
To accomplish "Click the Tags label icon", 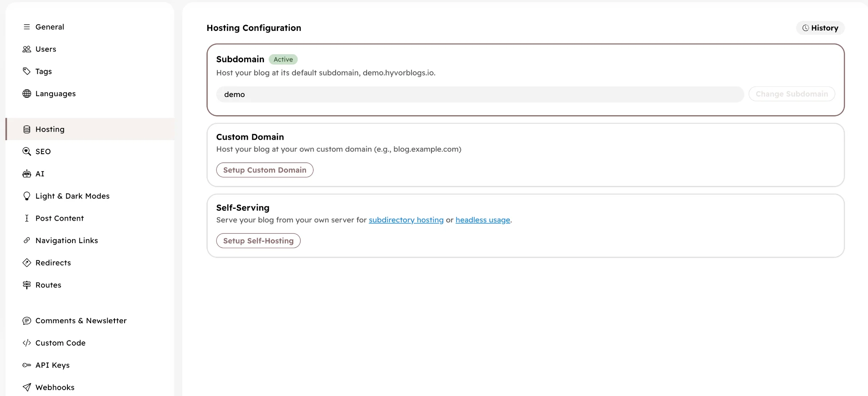I will coord(27,71).
